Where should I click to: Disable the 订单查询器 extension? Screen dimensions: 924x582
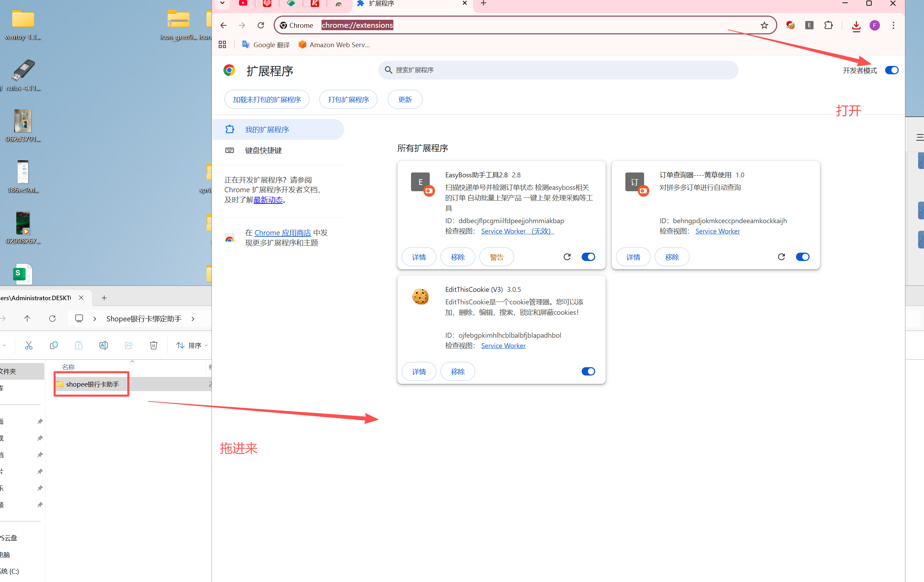pyautogui.click(x=802, y=257)
